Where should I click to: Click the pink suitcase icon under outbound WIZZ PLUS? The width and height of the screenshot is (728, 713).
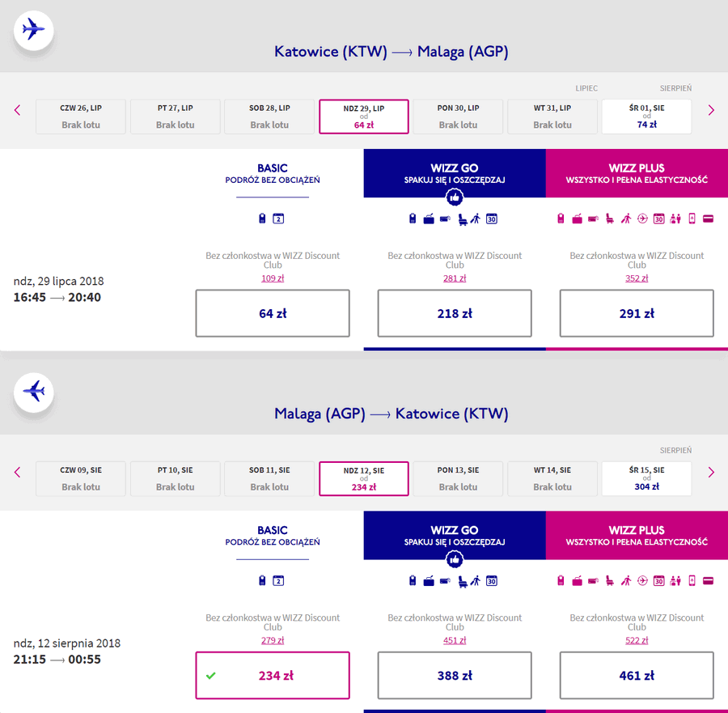point(577,219)
